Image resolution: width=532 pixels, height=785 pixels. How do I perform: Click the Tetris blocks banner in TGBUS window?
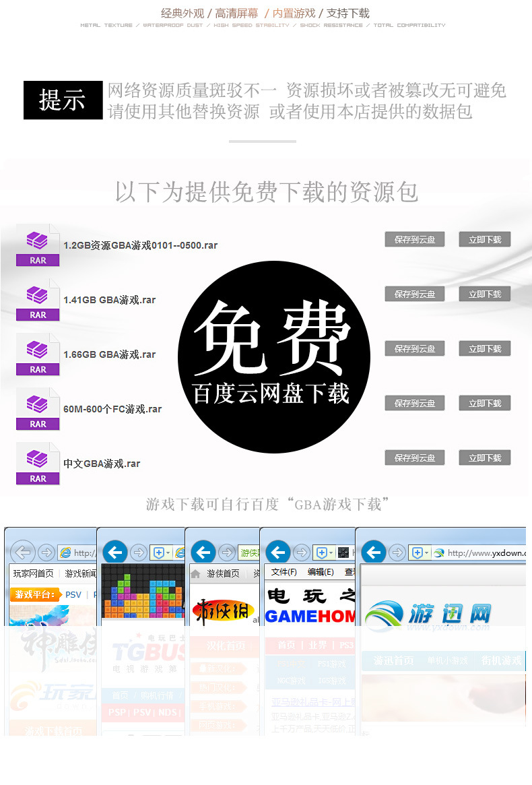point(143,591)
